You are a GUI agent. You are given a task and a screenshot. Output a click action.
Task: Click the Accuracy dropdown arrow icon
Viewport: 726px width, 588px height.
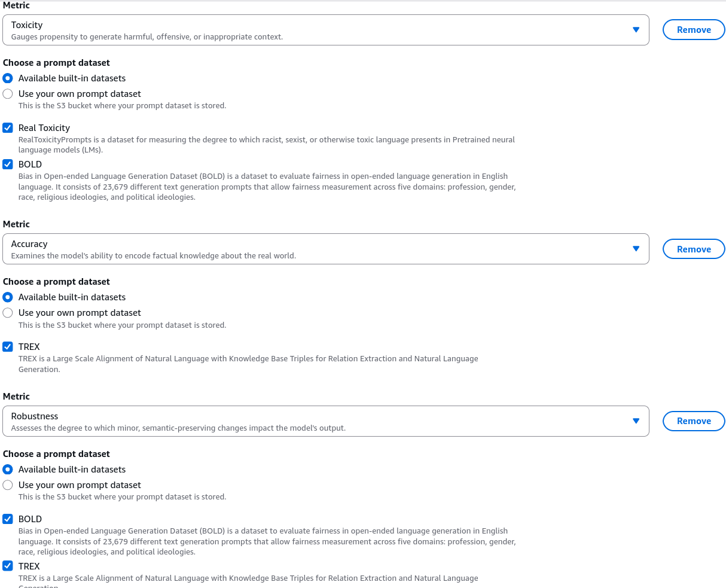pyautogui.click(x=636, y=249)
